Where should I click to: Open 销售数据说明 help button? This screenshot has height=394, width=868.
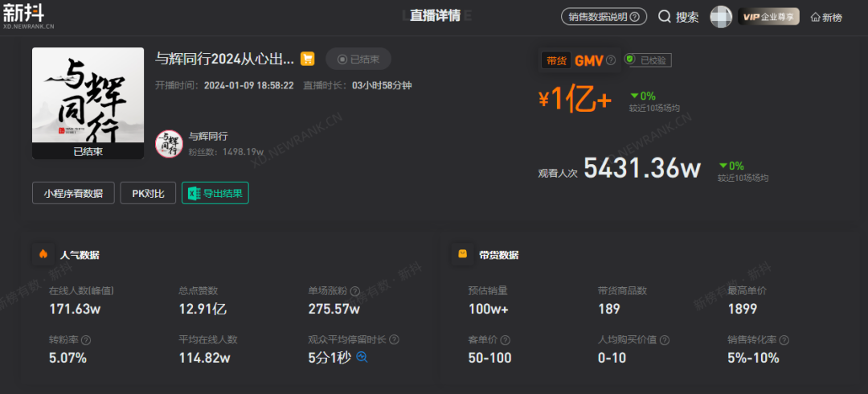coord(604,17)
